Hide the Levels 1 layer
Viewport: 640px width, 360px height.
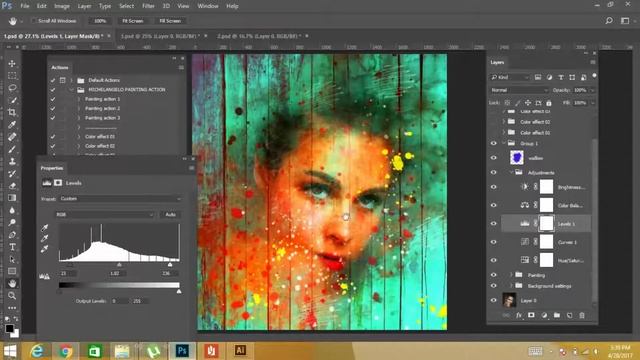[x=493, y=224]
